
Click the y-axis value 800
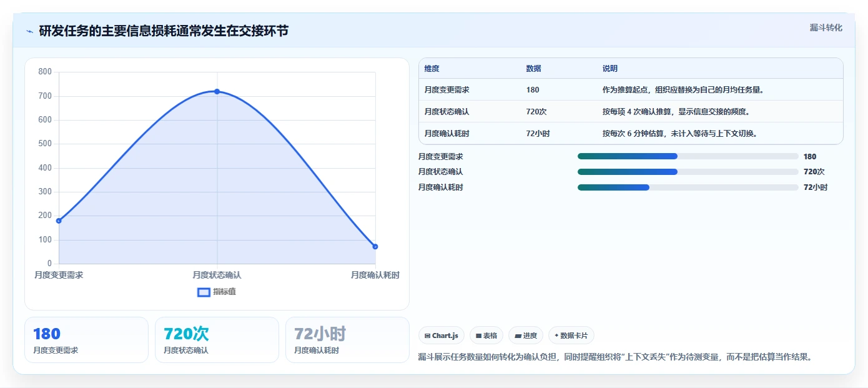click(45, 72)
